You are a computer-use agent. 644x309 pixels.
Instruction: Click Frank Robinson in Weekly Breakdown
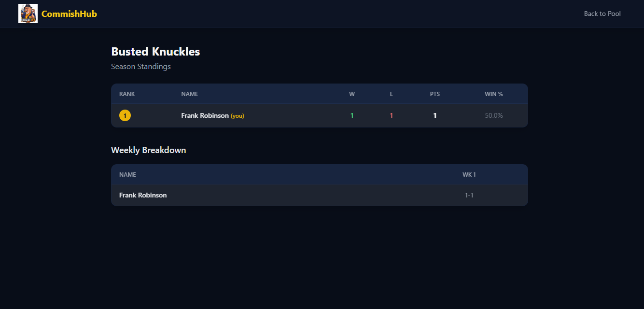143,195
